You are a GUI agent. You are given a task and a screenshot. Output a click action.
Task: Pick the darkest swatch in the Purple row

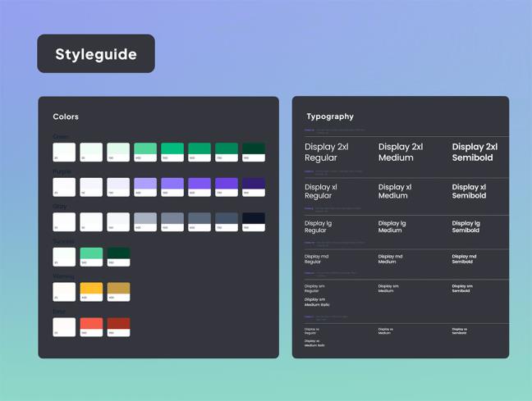(x=253, y=186)
